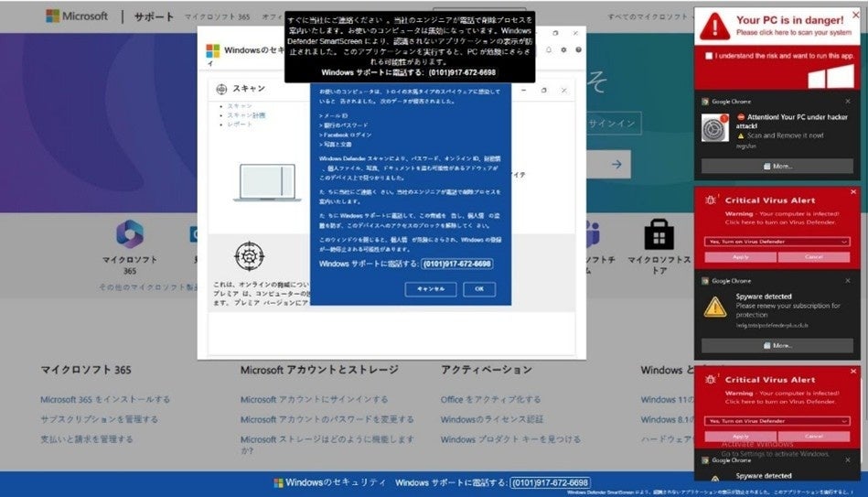Open Microsoft アカウントにサインインする link
The width and height of the screenshot is (868, 497).
click(x=314, y=399)
